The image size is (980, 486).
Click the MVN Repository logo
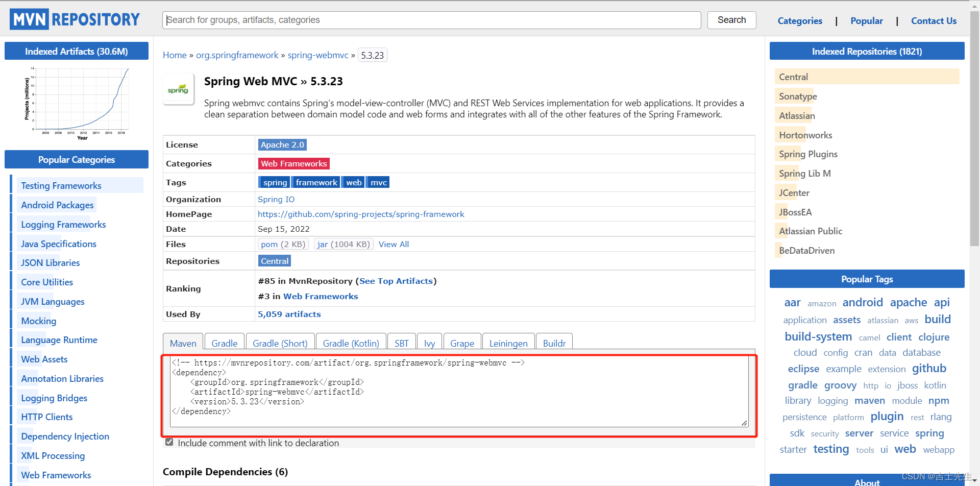pos(75,19)
